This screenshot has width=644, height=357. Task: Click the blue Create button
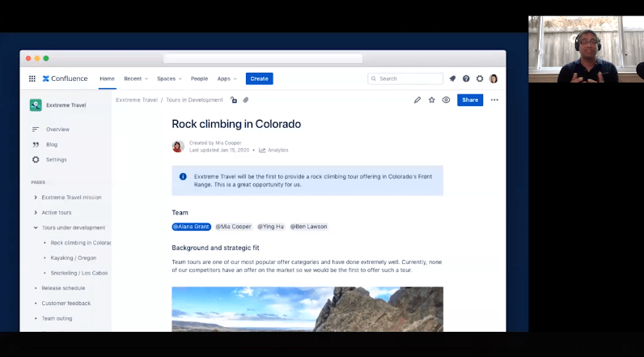tap(259, 79)
